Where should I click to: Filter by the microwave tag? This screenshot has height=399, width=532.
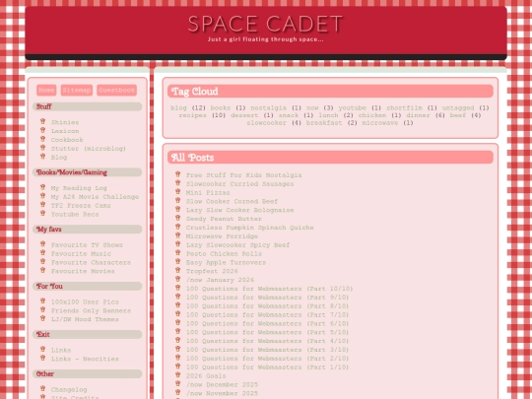380,123
